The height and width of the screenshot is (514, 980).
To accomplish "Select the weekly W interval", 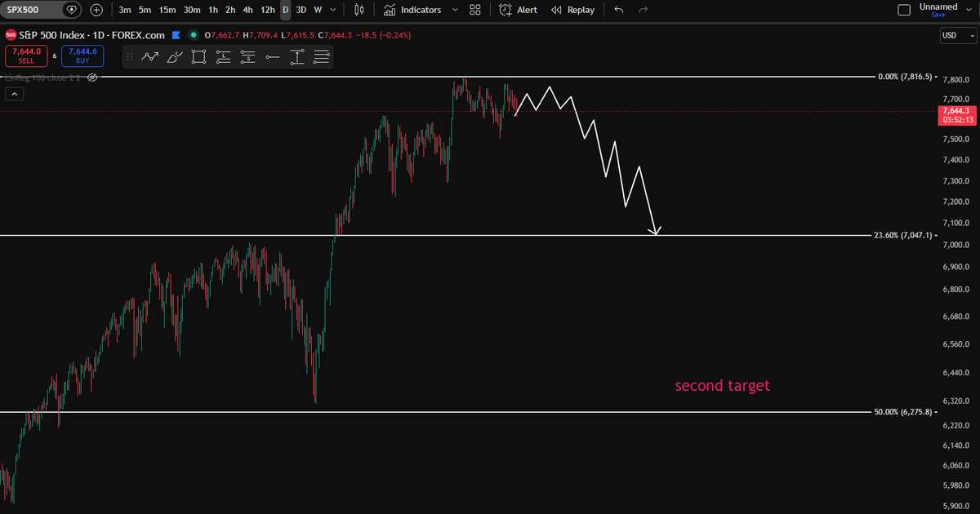I will (318, 10).
